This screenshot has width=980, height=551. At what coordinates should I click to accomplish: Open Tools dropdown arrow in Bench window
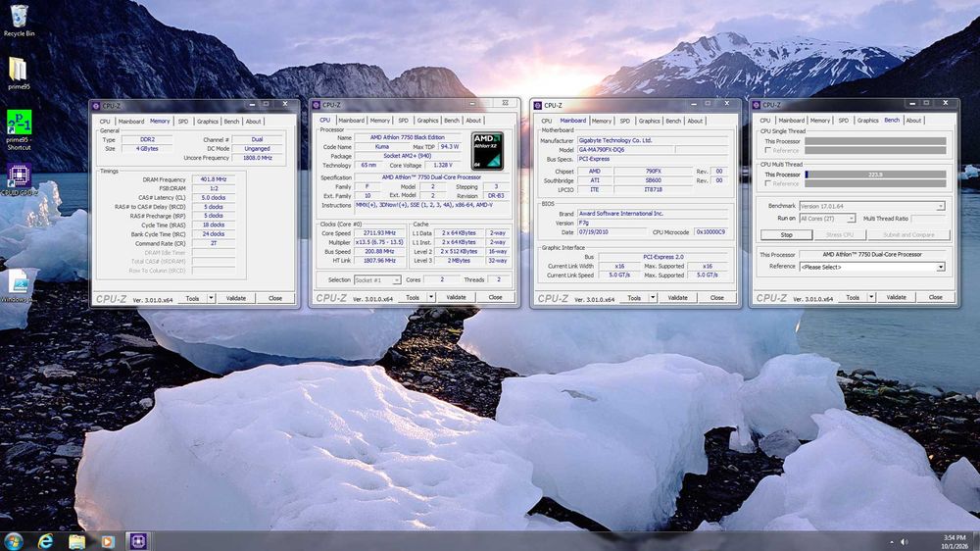click(x=871, y=298)
